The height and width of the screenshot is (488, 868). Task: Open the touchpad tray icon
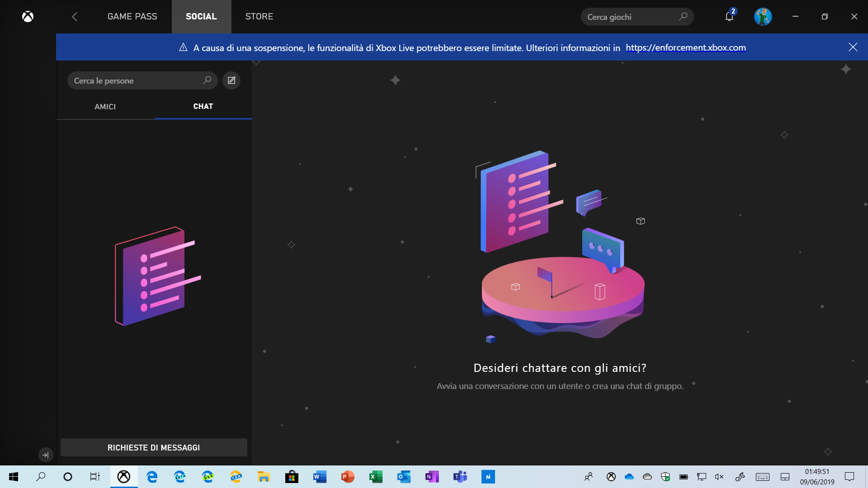[x=785, y=477]
